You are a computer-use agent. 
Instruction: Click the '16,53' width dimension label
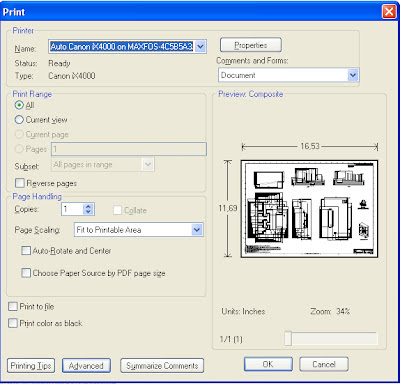click(x=310, y=146)
